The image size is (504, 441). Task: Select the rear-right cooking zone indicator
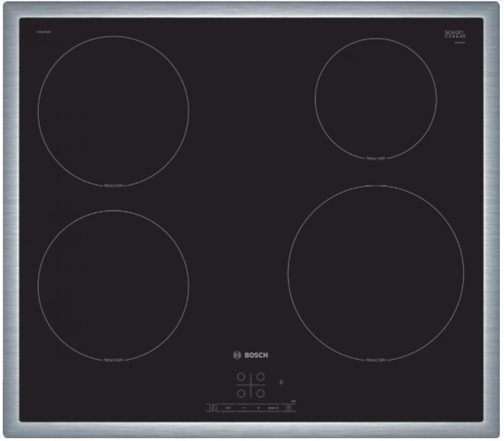260,377
